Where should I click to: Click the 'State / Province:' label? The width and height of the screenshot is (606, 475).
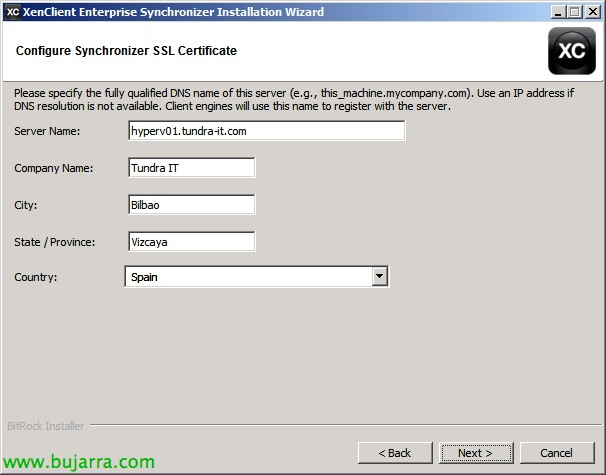pyautogui.click(x=54, y=242)
